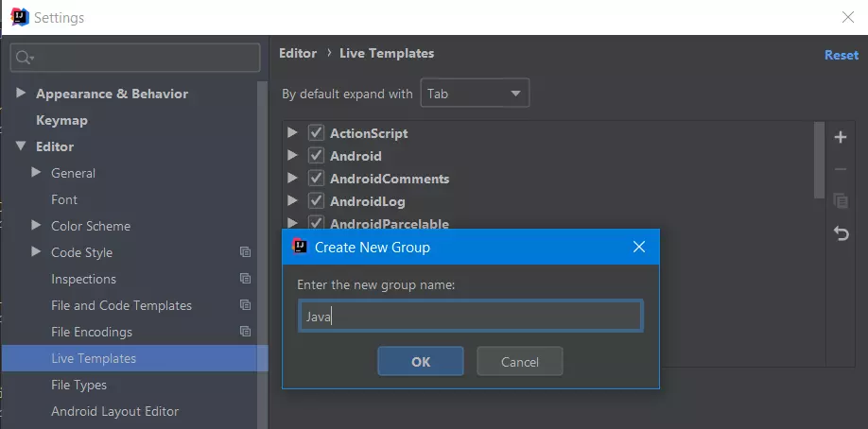Toggle the ActionScript group checkbox
Viewport: 868px width, 429px height.
[316, 133]
